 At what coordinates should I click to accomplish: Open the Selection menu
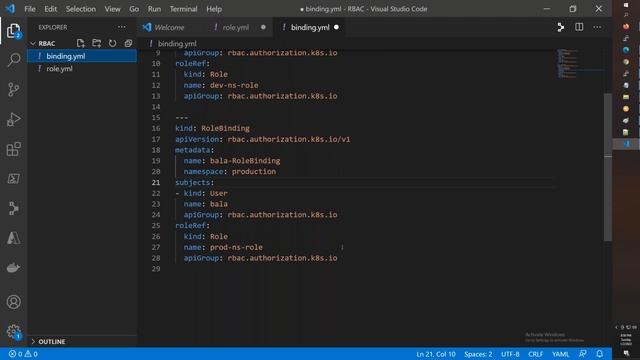pyautogui.click(x=81, y=9)
